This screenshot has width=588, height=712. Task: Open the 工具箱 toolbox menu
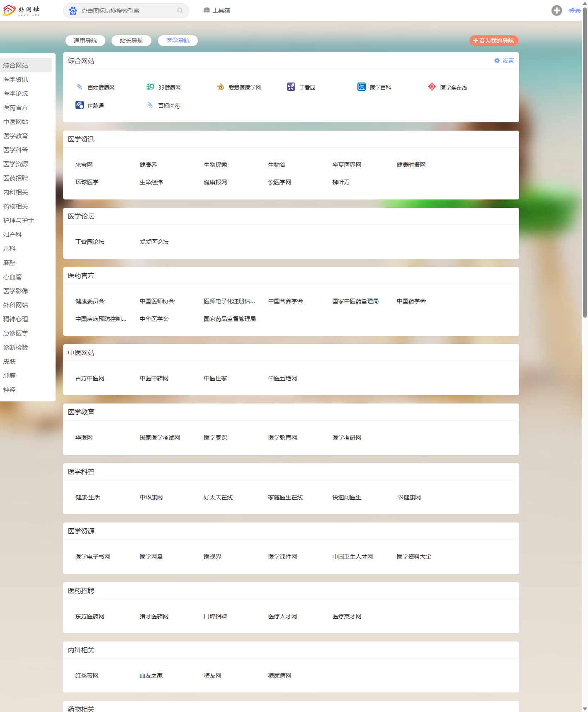pyautogui.click(x=217, y=10)
